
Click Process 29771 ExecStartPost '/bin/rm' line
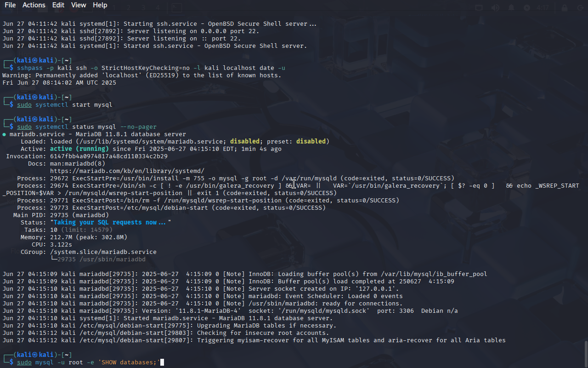(x=208, y=201)
